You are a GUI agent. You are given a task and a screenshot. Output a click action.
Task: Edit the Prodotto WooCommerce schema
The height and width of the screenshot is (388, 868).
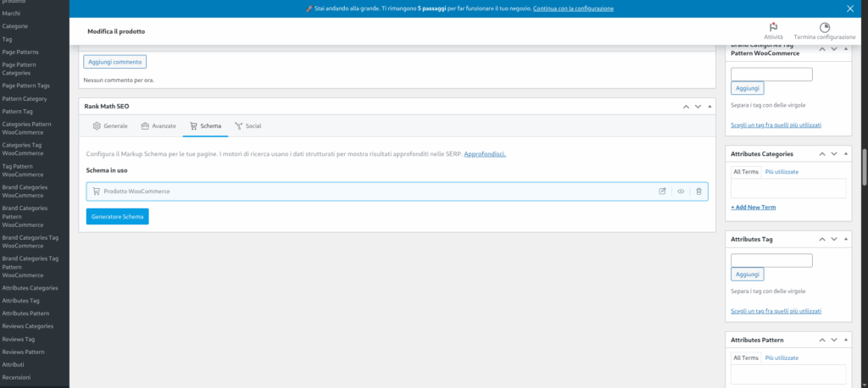pyautogui.click(x=662, y=191)
